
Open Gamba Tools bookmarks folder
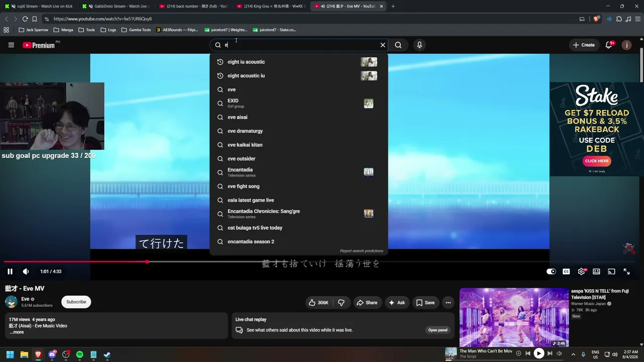(136, 30)
